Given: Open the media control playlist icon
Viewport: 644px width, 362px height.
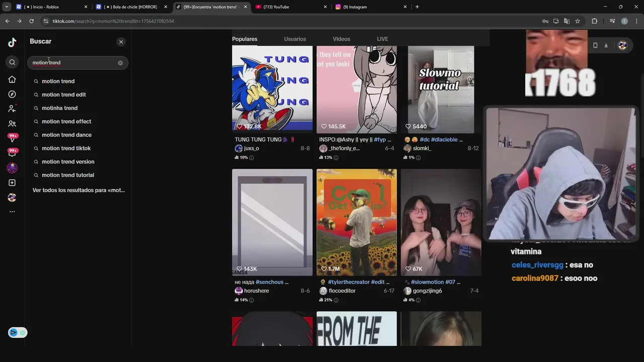Looking at the screenshot, I should (x=612, y=21).
